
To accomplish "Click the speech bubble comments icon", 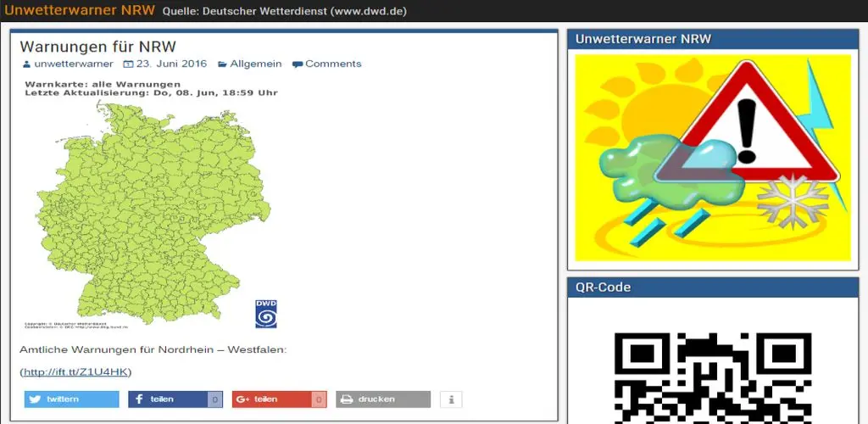I will coord(298,64).
